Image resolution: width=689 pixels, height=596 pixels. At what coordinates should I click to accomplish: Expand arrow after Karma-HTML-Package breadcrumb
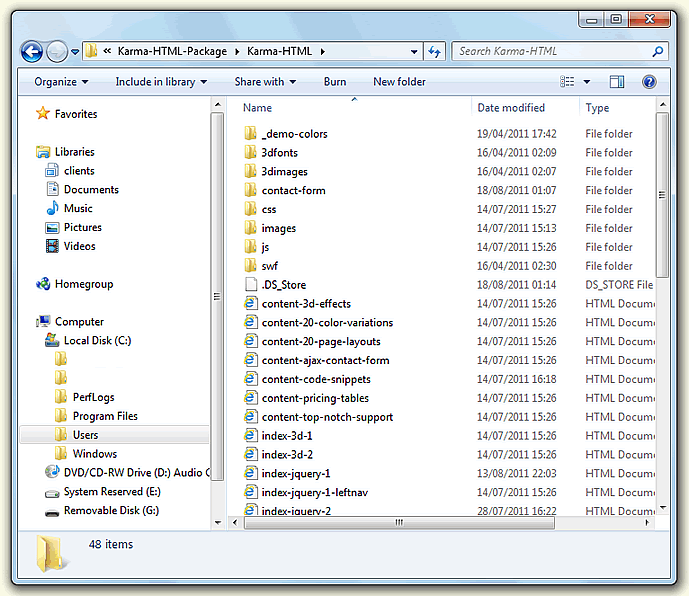point(237,52)
